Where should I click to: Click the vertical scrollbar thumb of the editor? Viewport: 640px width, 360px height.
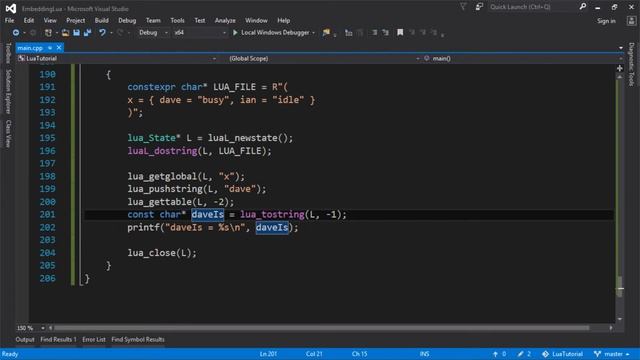(620, 287)
